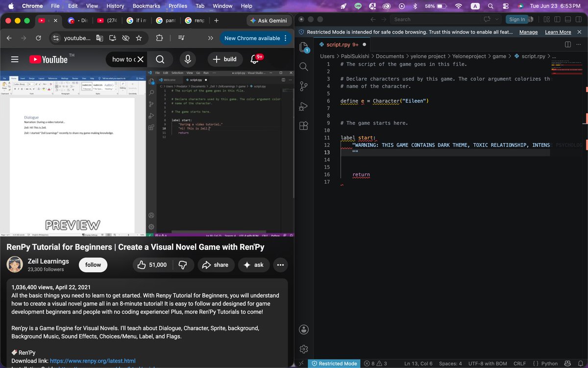Click the video player preview
The height and width of the screenshot is (368, 588).
147,154
